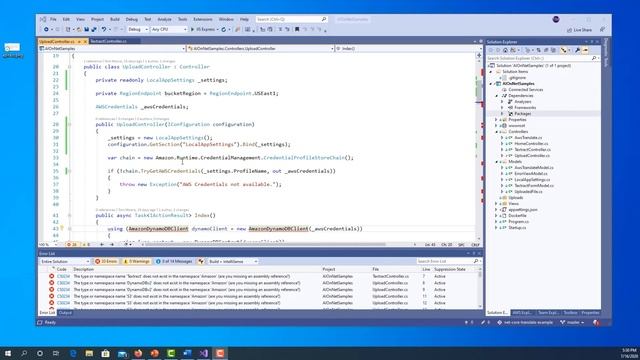Start debugging with IIS Express
The width and height of the screenshot is (640, 360).
pos(203,29)
